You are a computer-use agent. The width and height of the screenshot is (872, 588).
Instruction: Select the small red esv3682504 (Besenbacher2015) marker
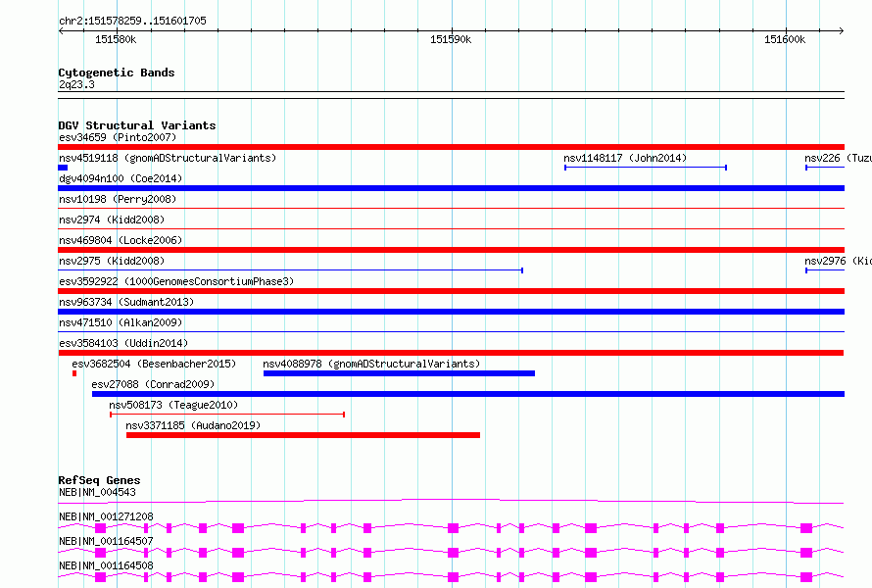click(74, 373)
